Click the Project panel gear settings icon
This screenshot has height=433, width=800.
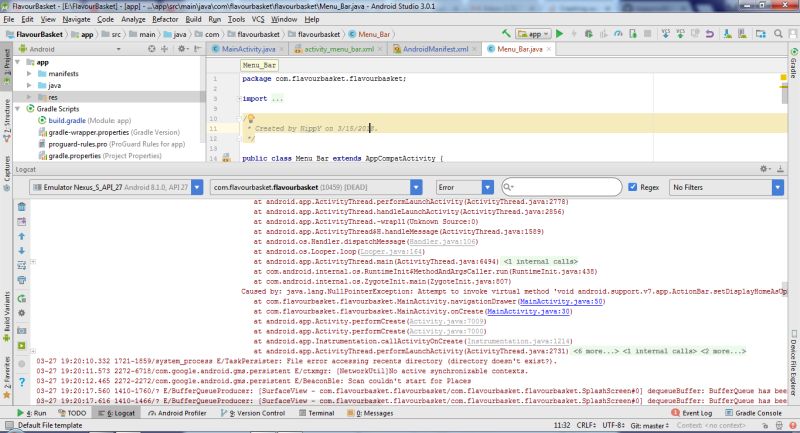[x=181, y=49]
